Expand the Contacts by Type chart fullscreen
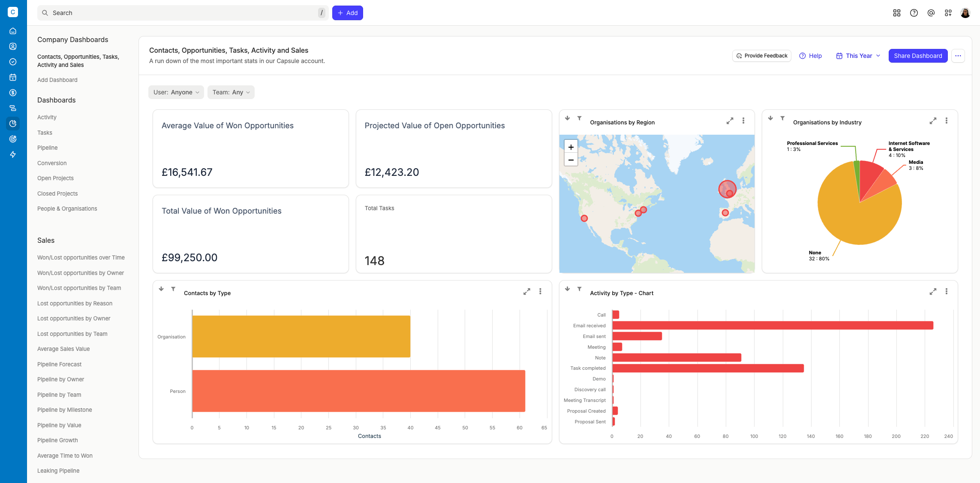 click(527, 292)
